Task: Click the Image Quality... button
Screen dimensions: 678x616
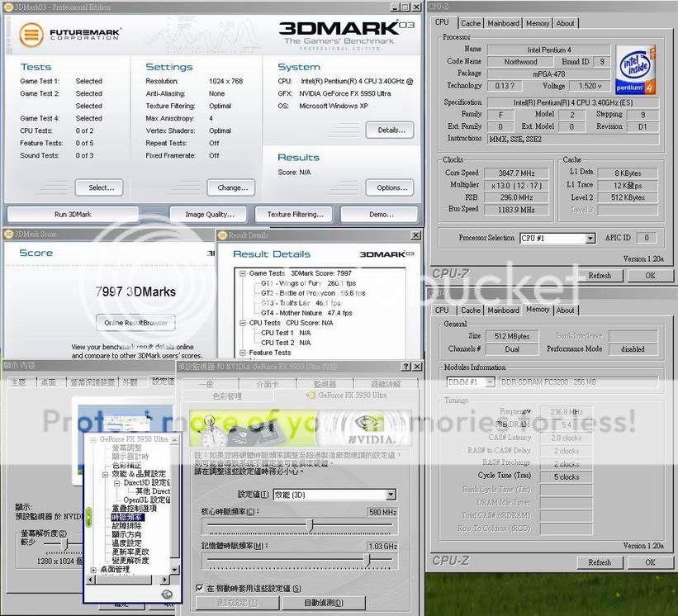Action: pyautogui.click(x=209, y=215)
